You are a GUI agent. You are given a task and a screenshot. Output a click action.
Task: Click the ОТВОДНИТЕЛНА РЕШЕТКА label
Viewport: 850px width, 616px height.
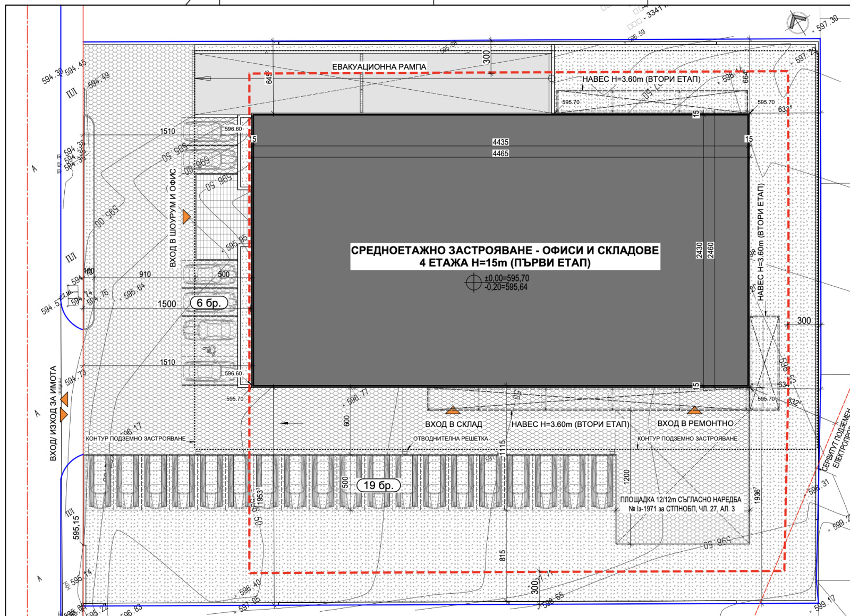450,439
